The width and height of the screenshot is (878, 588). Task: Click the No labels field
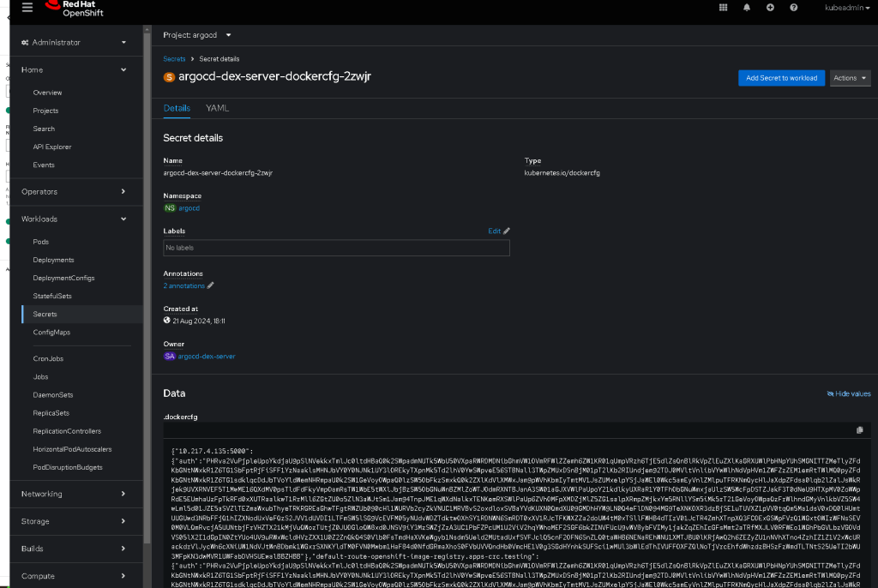pyautogui.click(x=336, y=248)
